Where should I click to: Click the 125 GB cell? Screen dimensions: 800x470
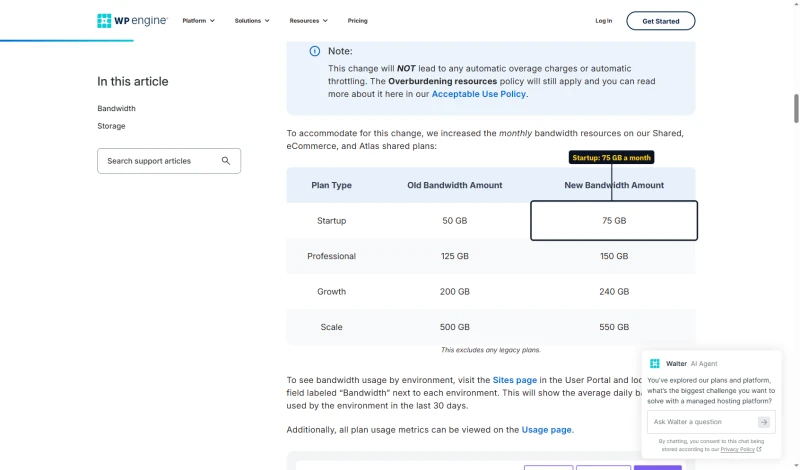(x=455, y=256)
